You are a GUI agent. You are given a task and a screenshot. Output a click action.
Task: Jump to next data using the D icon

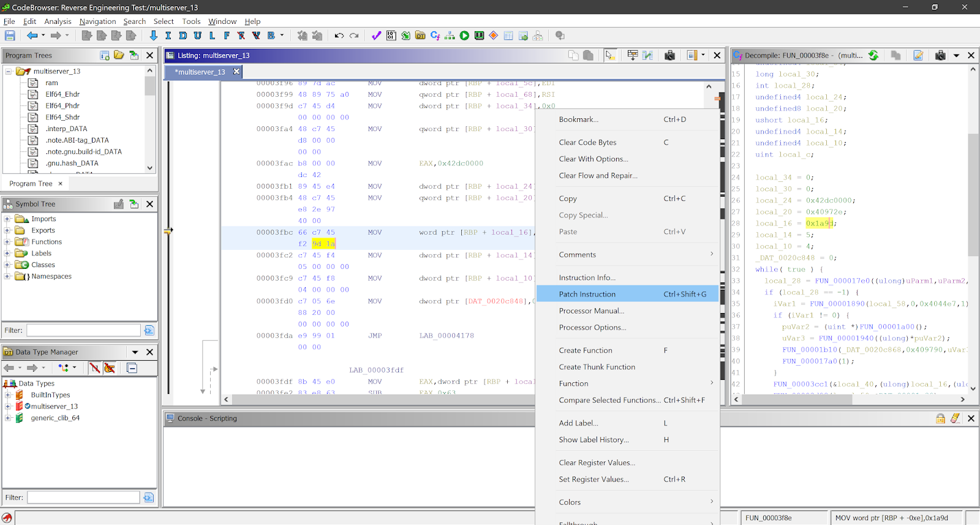[183, 36]
